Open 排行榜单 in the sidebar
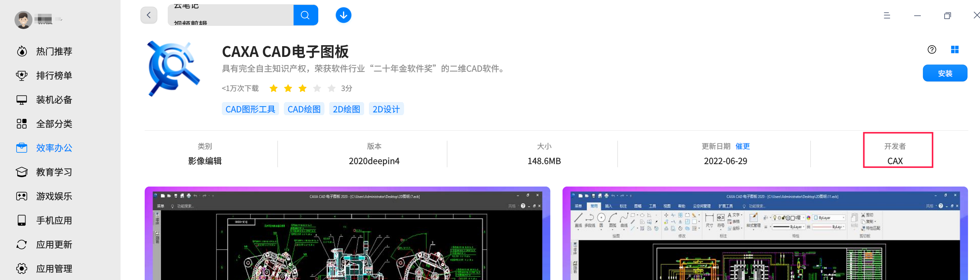 [x=44, y=76]
